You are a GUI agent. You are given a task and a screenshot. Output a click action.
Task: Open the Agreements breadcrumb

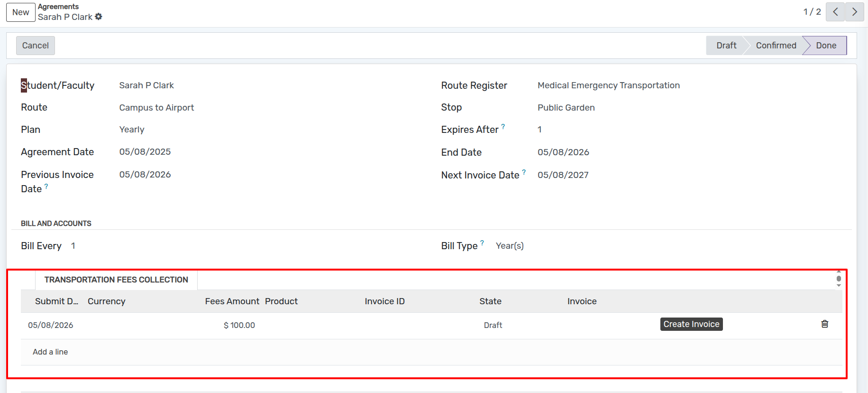click(x=58, y=7)
